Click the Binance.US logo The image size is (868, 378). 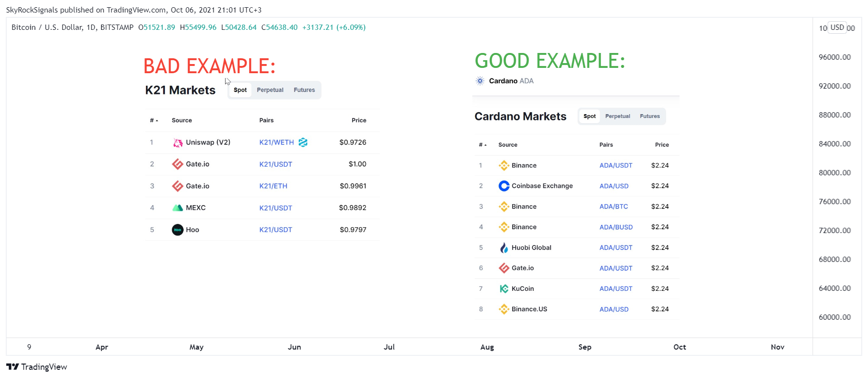pyautogui.click(x=504, y=309)
